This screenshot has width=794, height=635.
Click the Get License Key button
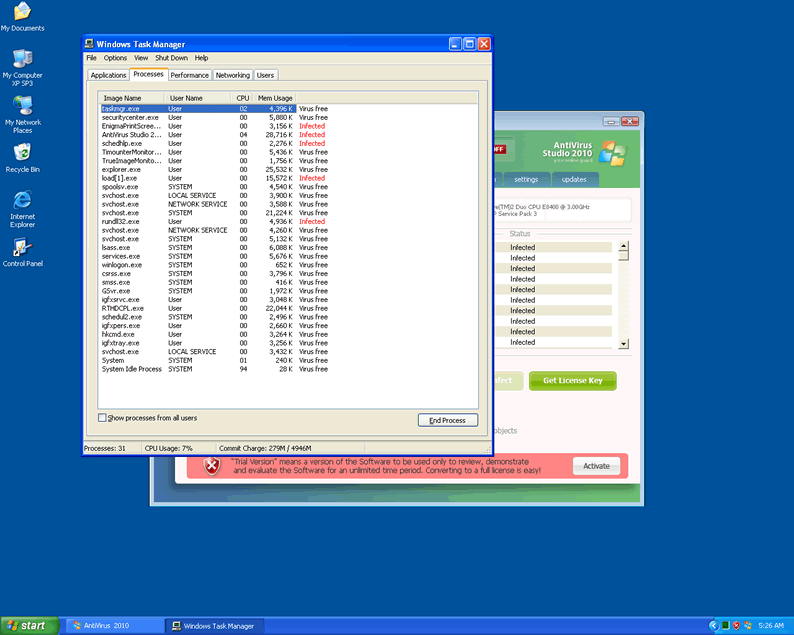pyautogui.click(x=572, y=381)
